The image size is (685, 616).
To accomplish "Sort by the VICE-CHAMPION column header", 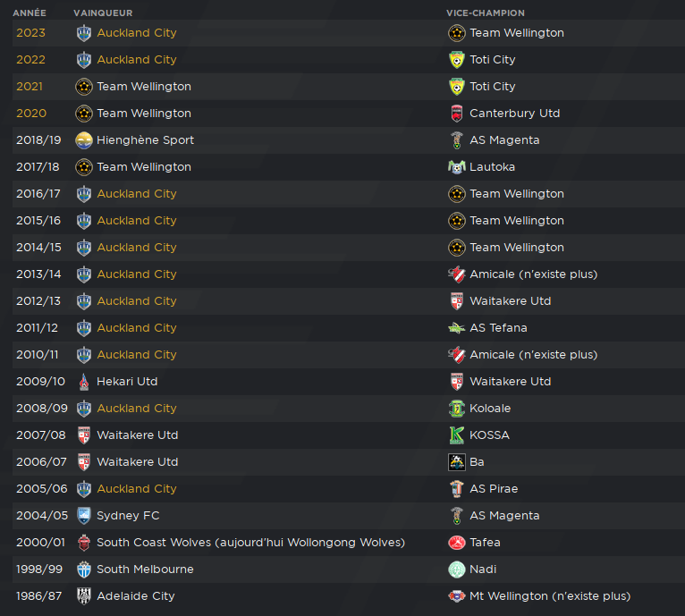I will click(486, 13).
